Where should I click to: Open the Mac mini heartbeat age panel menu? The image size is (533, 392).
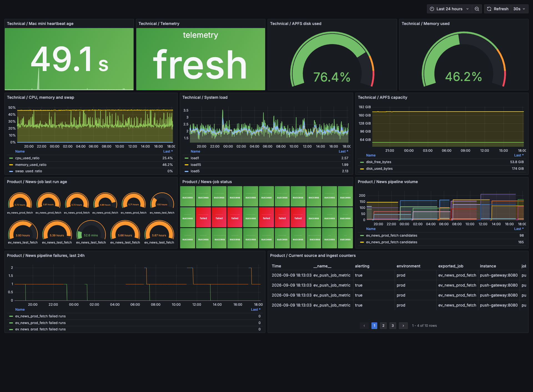click(x=40, y=24)
